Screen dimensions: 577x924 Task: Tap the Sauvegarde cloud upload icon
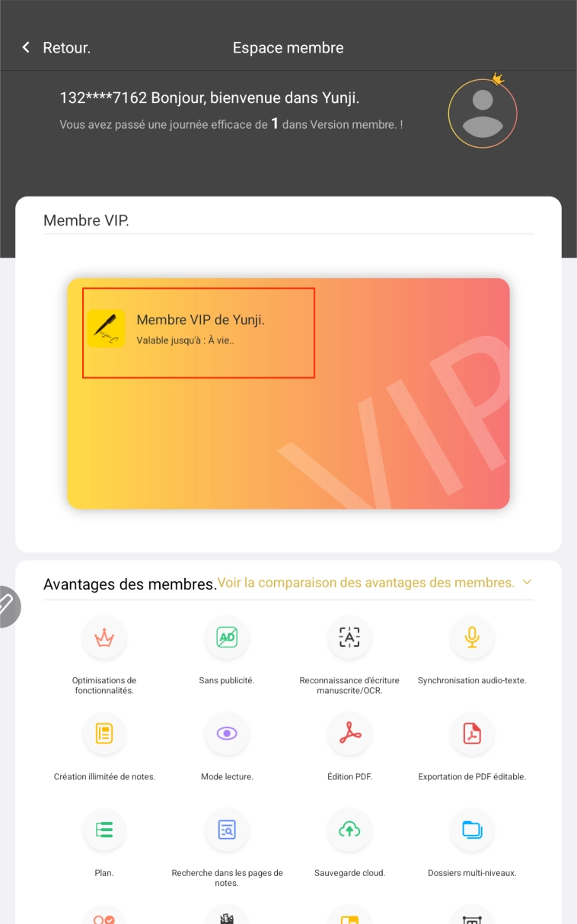(x=349, y=830)
